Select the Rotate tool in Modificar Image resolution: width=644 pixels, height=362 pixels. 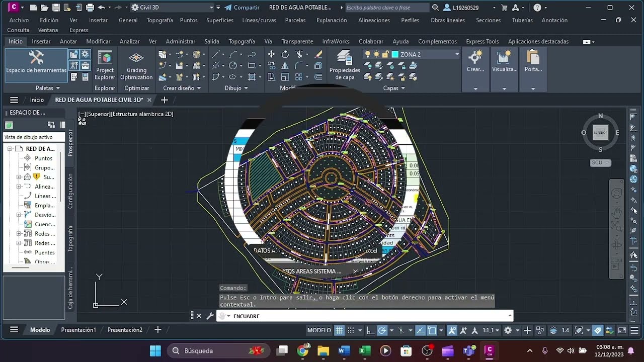(x=285, y=54)
